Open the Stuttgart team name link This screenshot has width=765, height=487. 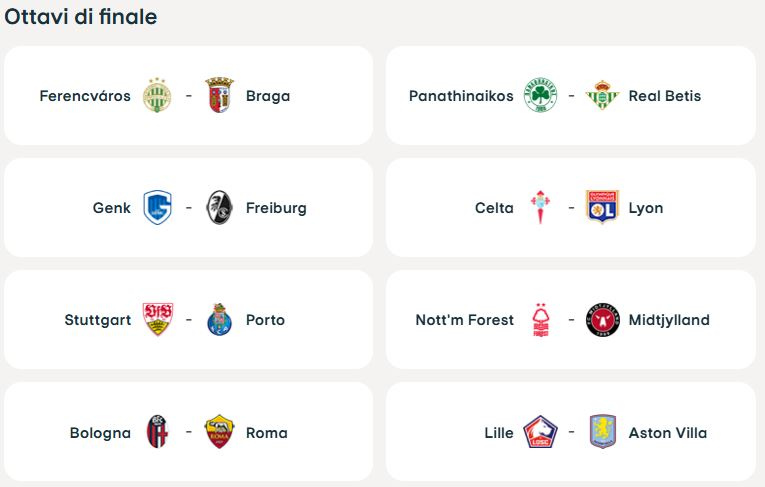(x=97, y=320)
